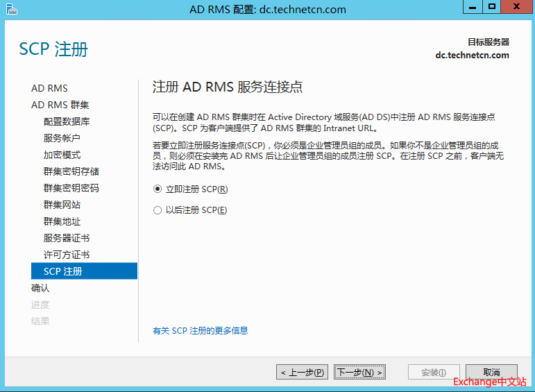Select 以后注册 SCP radio button
535x392 pixels.
coord(158,210)
